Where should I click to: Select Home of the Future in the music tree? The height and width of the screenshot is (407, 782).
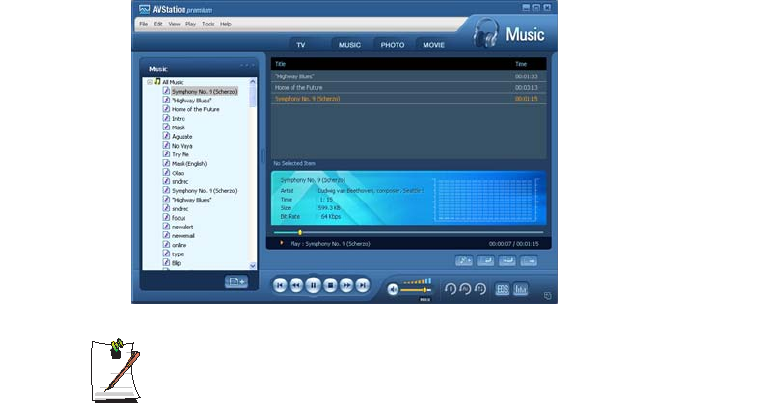tap(196, 109)
